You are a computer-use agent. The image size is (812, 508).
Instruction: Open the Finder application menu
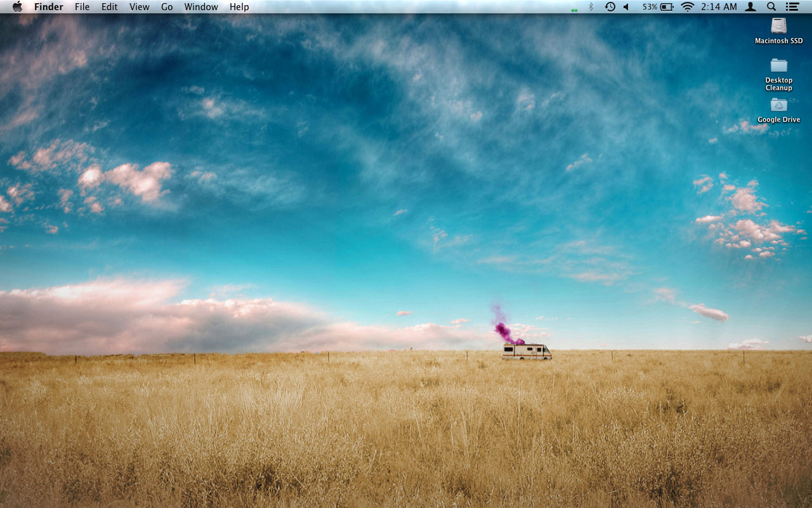(49, 7)
